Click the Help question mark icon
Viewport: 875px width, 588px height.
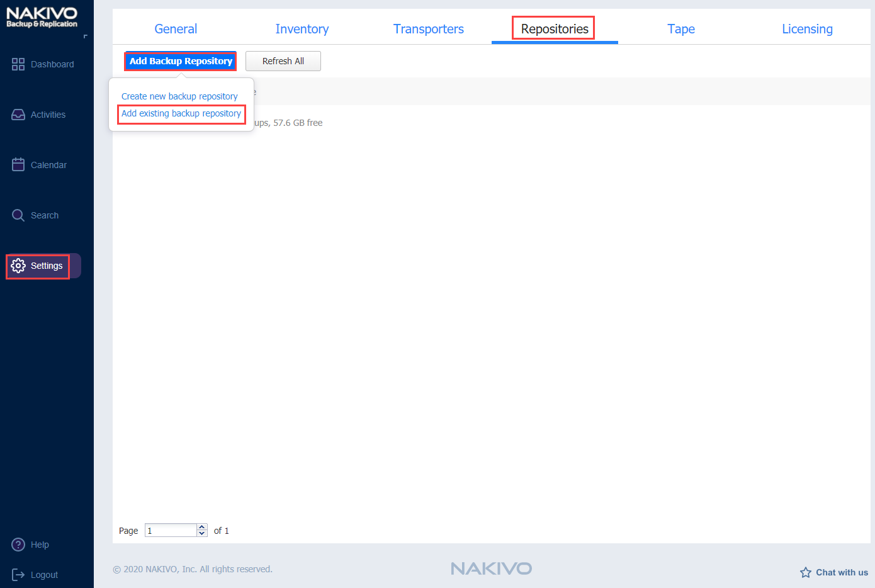click(x=18, y=545)
